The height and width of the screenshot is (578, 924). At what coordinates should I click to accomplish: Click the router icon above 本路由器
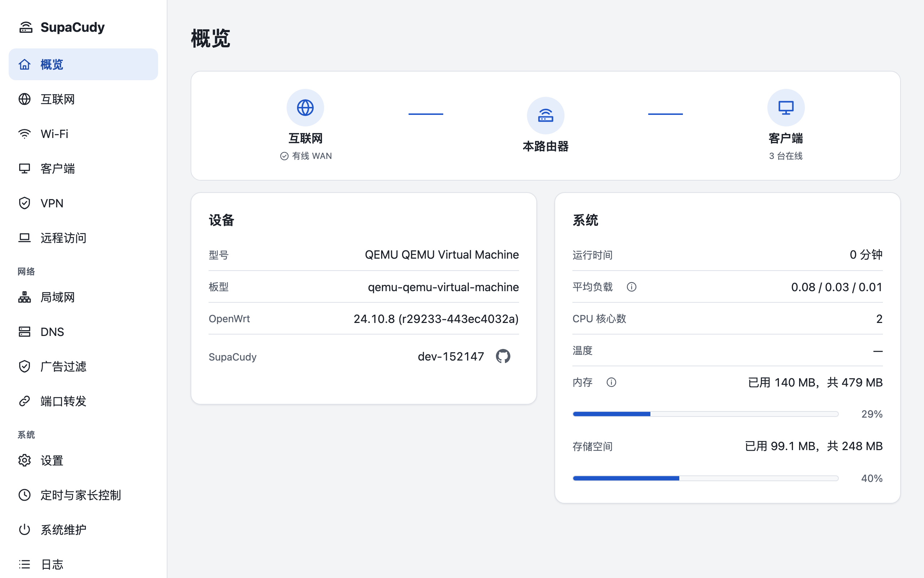pyautogui.click(x=546, y=116)
